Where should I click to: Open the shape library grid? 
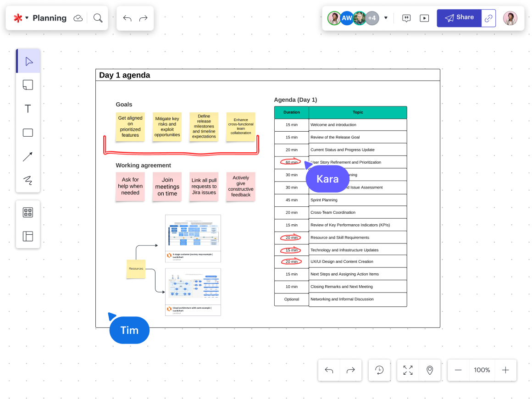[x=28, y=212]
